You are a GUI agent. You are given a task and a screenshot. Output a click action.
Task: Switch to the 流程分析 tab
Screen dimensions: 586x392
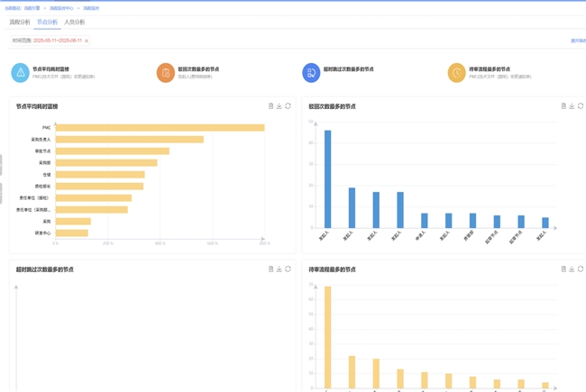coord(19,23)
